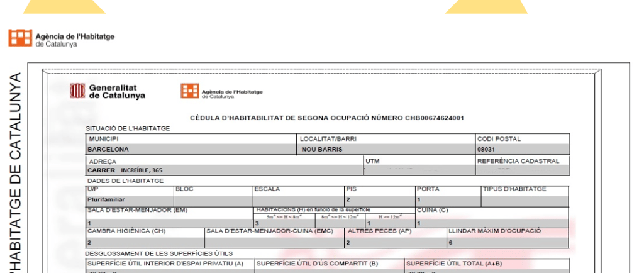644x273 pixels.
Task: Click the PIS column header
Action: click(x=351, y=189)
